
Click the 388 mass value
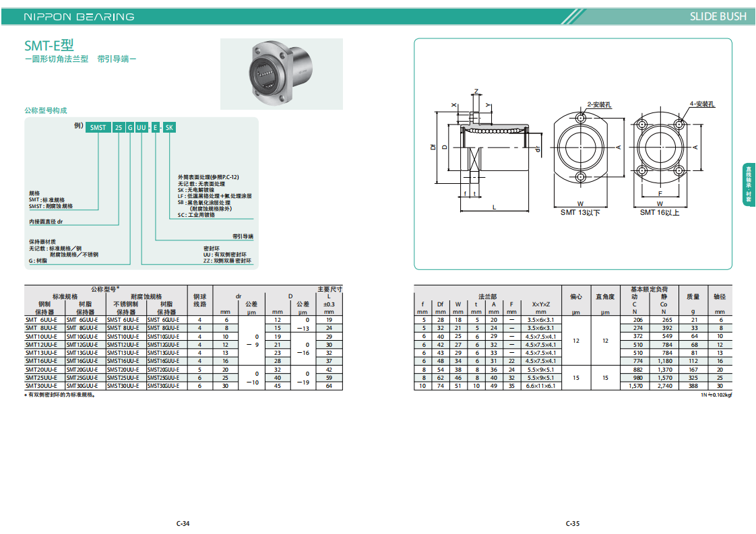click(693, 386)
